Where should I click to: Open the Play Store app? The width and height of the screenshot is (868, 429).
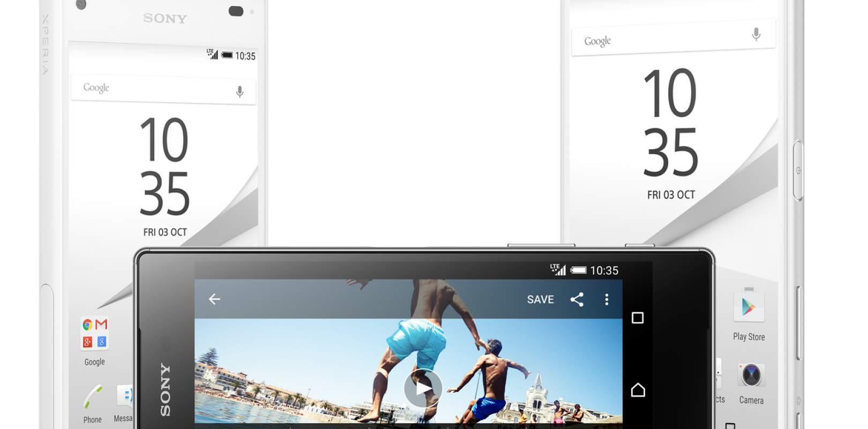pos(749,308)
